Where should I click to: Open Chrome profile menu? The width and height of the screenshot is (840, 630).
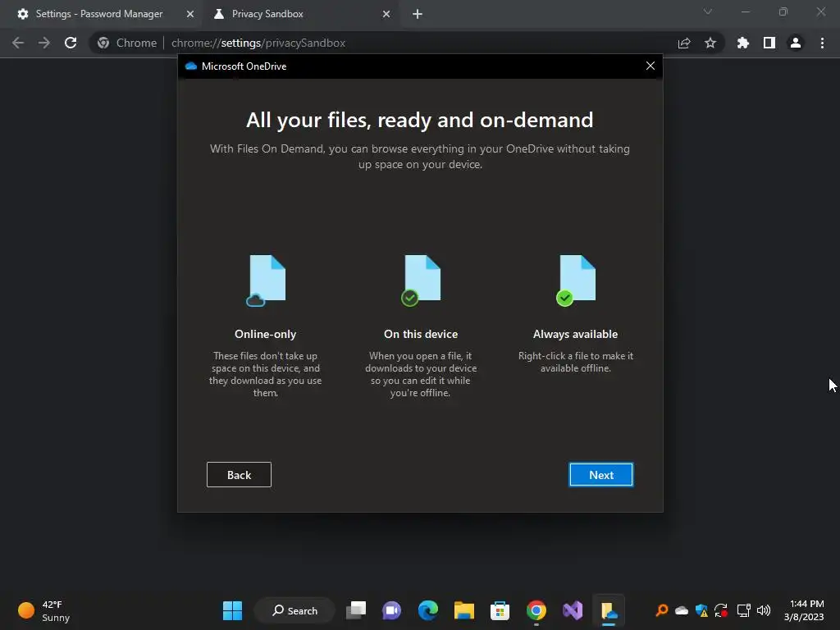tap(796, 43)
